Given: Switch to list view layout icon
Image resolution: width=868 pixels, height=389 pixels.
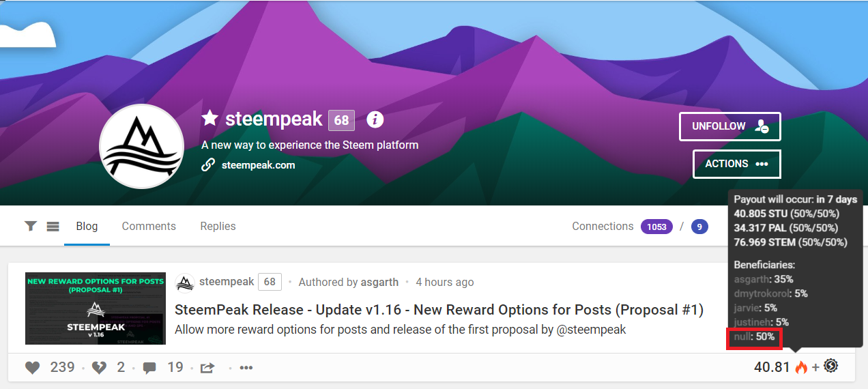Looking at the screenshot, I should (53, 227).
